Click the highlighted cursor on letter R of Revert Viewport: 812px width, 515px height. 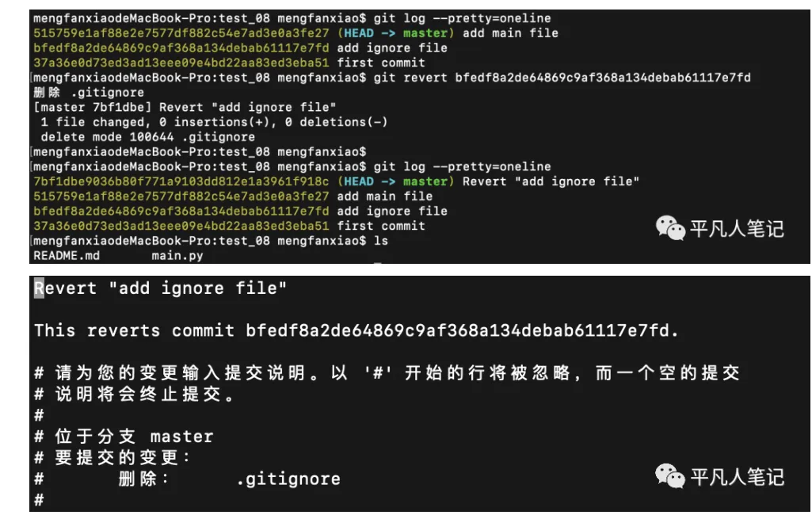pos(39,288)
